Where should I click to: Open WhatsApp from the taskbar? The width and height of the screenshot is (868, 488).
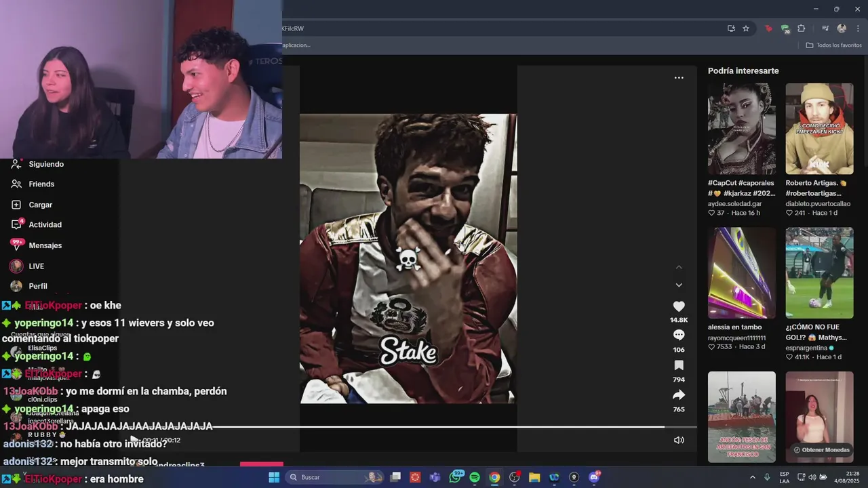[455, 477]
